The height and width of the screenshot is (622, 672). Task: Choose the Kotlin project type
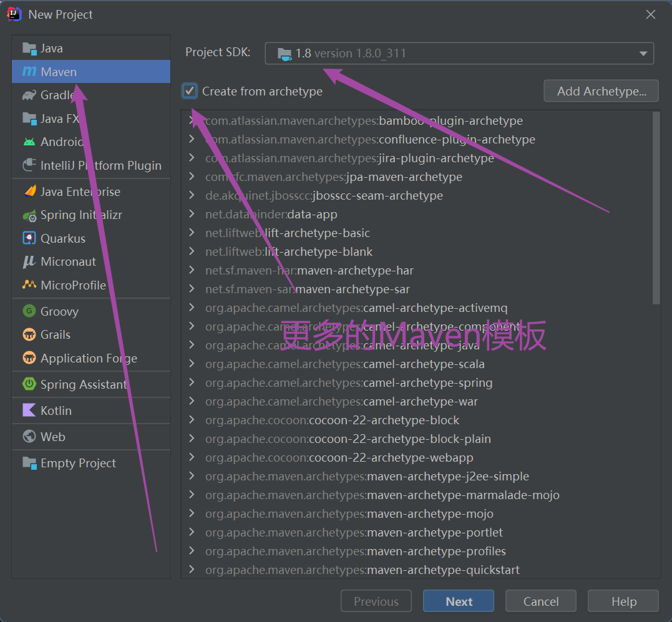click(91, 411)
